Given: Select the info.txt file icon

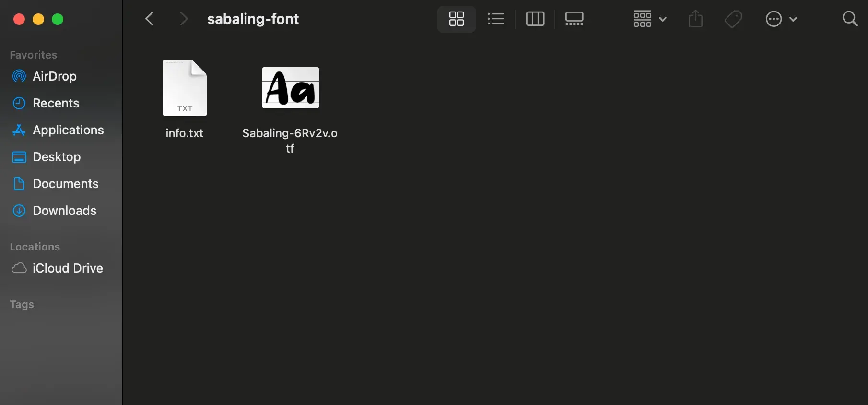Looking at the screenshot, I should [x=185, y=88].
